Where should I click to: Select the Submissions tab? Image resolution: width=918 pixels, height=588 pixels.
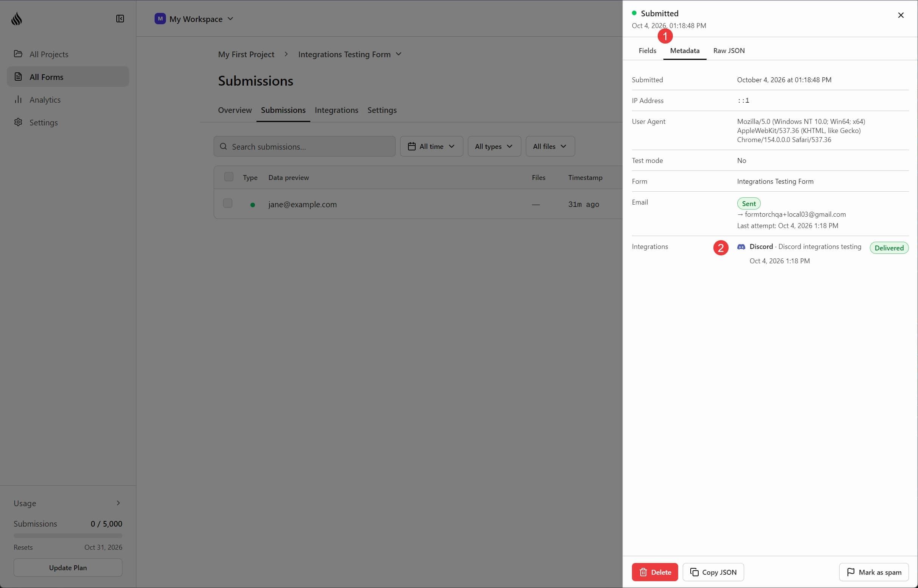[283, 110]
